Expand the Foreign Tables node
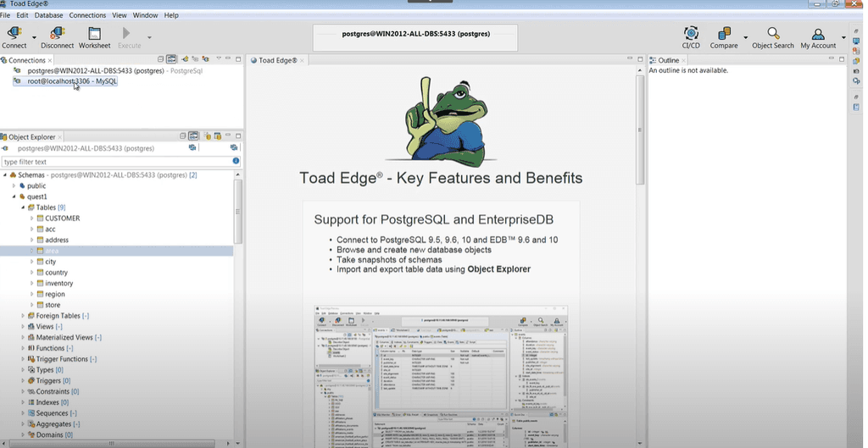868x448 pixels. 23,316
